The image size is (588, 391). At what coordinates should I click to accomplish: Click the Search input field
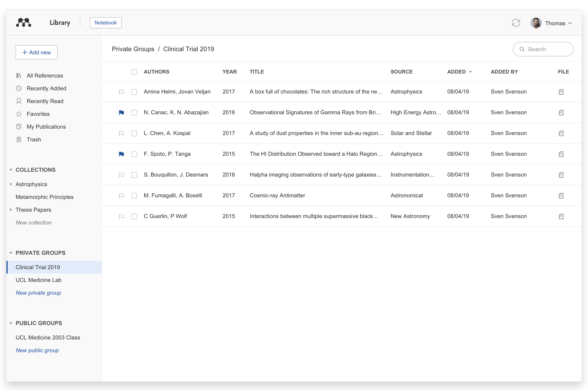[x=546, y=49]
